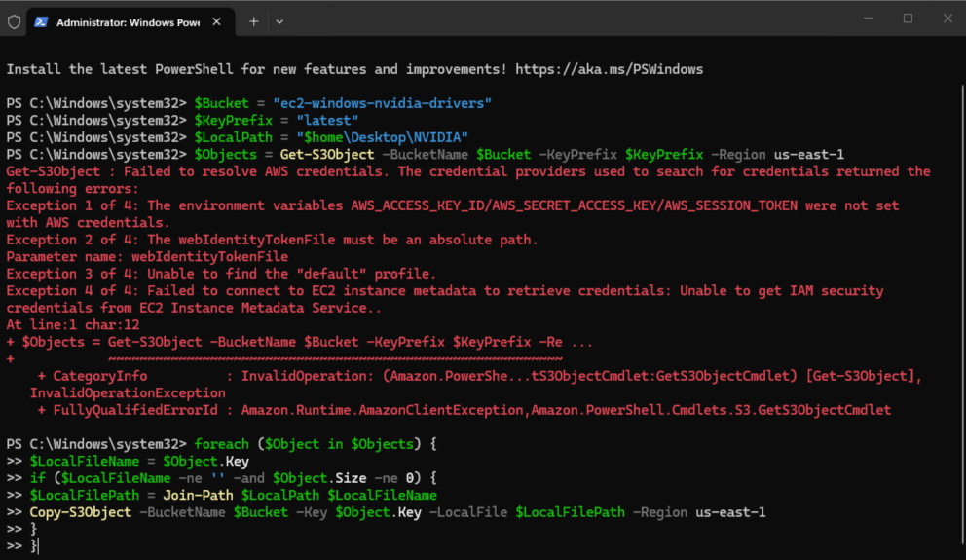Image resolution: width=966 pixels, height=560 pixels.
Task: Click the $Object.Size expression
Action: coord(319,478)
